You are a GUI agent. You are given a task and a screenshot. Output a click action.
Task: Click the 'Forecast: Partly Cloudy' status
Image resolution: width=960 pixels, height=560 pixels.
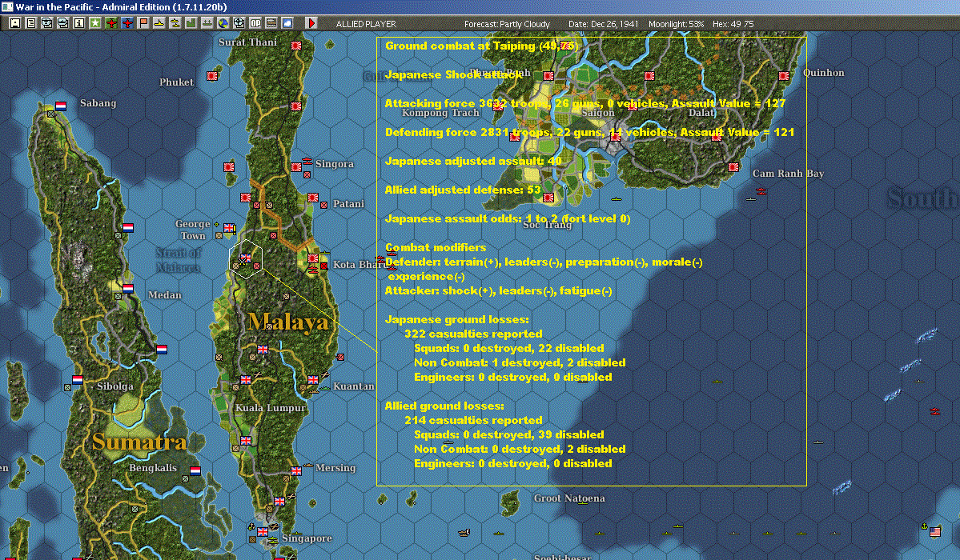(x=507, y=24)
